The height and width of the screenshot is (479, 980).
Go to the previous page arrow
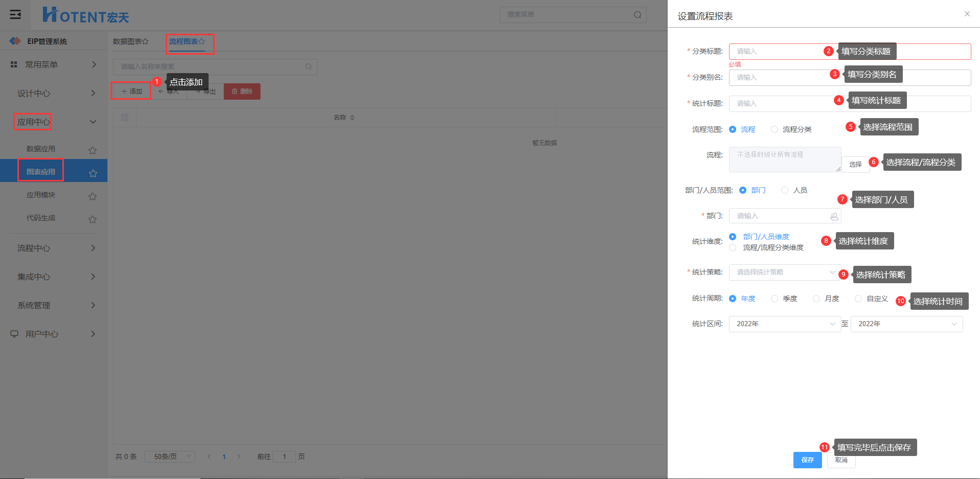(x=209, y=457)
